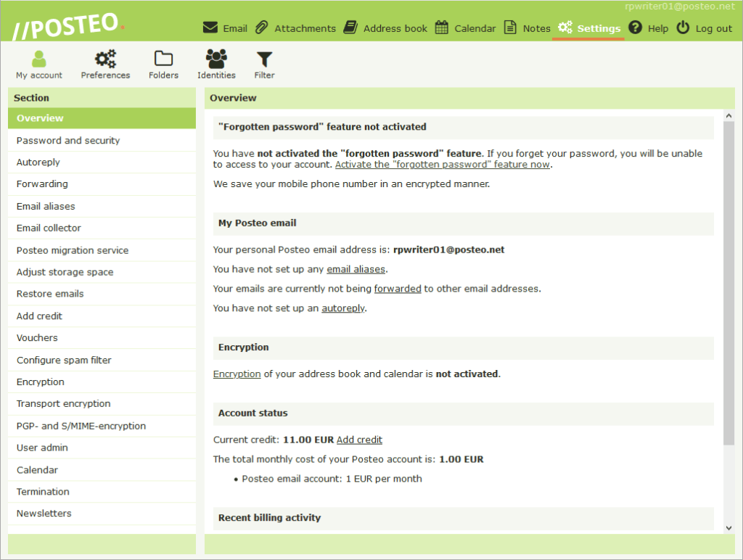Open the Attachments paperclip icon
The width and height of the screenshot is (743, 560).
click(261, 28)
